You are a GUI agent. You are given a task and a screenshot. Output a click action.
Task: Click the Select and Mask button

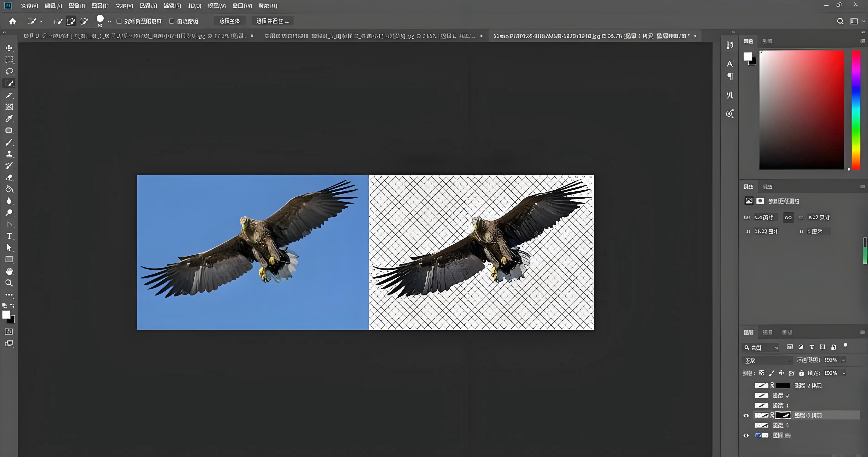click(x=272, y=21)
